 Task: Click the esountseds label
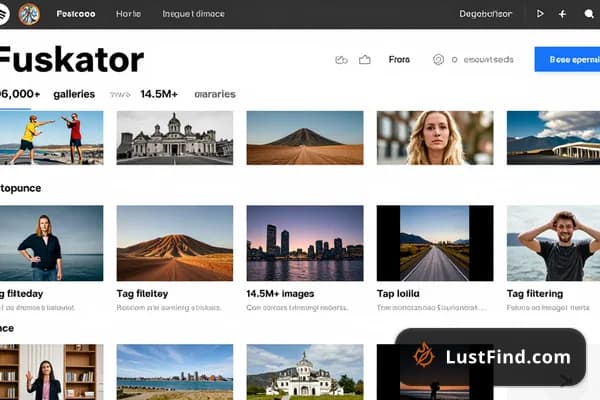coord(488,60)
